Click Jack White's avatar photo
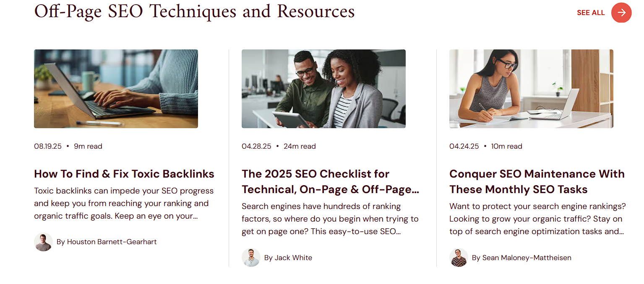This screenshot has width=644, height=284. coord(251,258)
